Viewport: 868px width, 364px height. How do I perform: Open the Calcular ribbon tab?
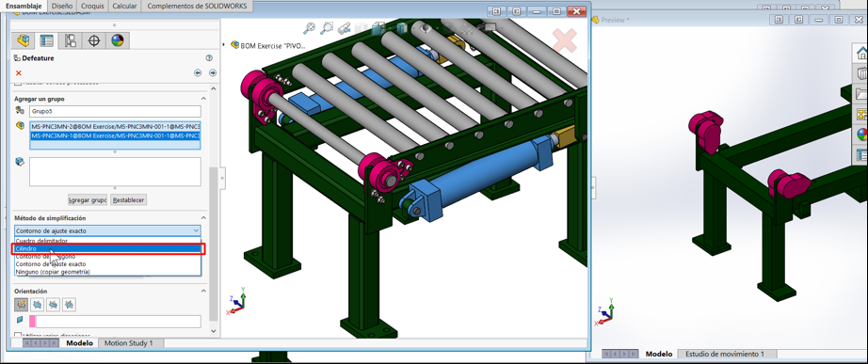(x=124, y=6)
